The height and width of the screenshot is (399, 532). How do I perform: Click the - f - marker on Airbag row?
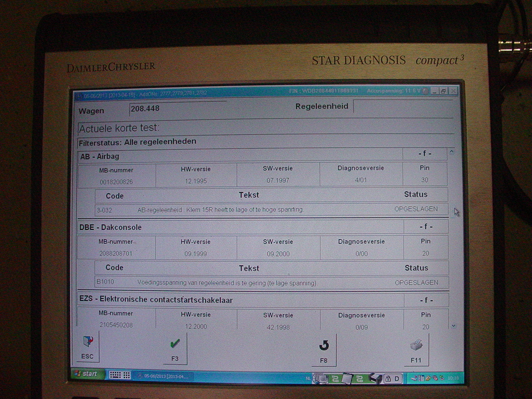(x=425, y=154)
